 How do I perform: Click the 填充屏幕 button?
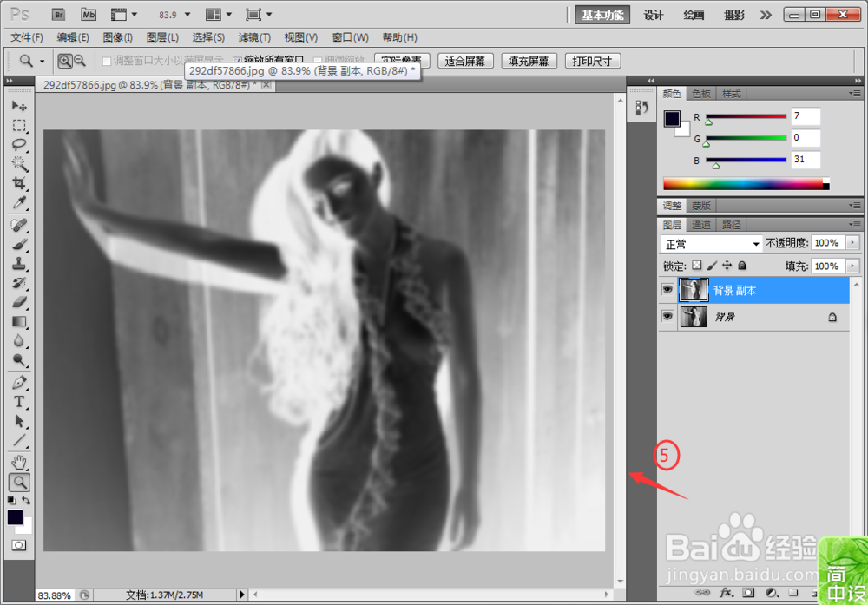(529, 61)
